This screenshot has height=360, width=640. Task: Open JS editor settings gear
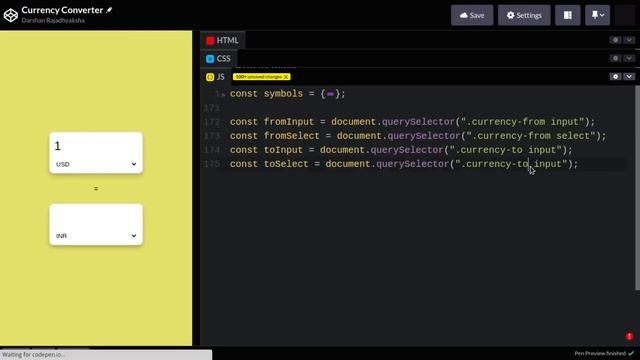[x=616, y=76]
